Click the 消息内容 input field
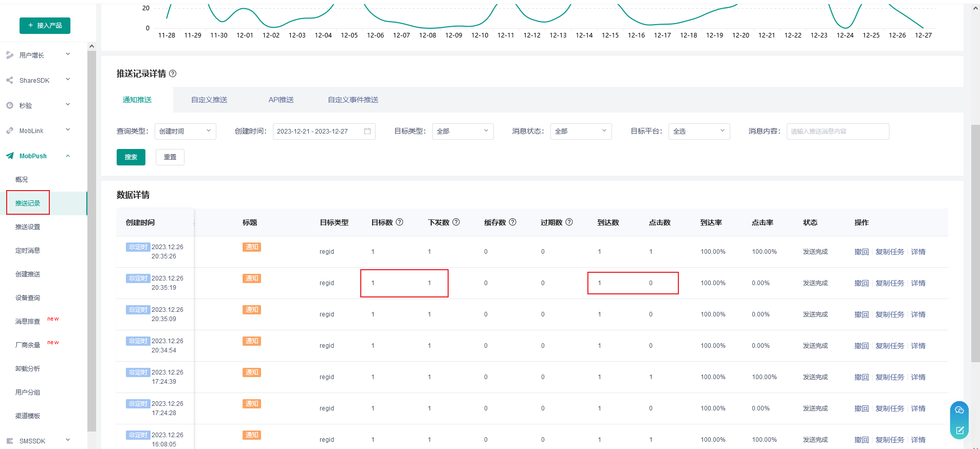This screenshot has width=980, height=449. 838,131
